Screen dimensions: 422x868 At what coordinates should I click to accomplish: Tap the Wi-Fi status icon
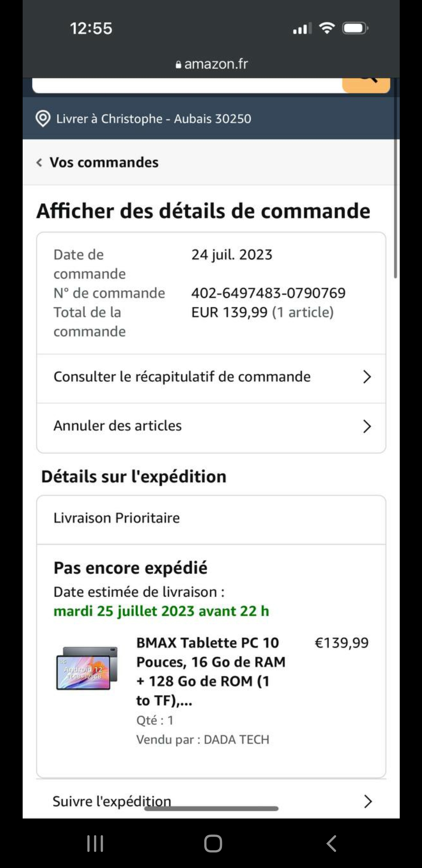(x=327, y=28)
